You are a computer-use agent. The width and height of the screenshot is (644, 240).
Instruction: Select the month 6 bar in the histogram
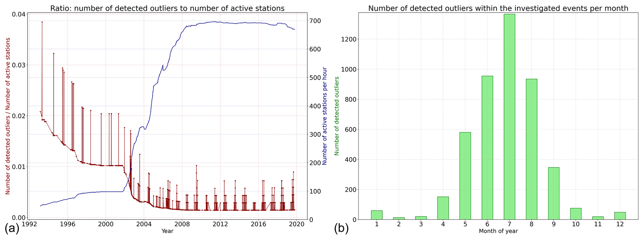[x=487, y=148]
